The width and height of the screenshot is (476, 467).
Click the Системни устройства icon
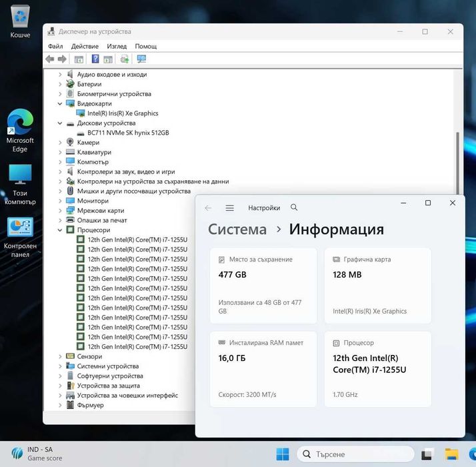tap(70, 366)
